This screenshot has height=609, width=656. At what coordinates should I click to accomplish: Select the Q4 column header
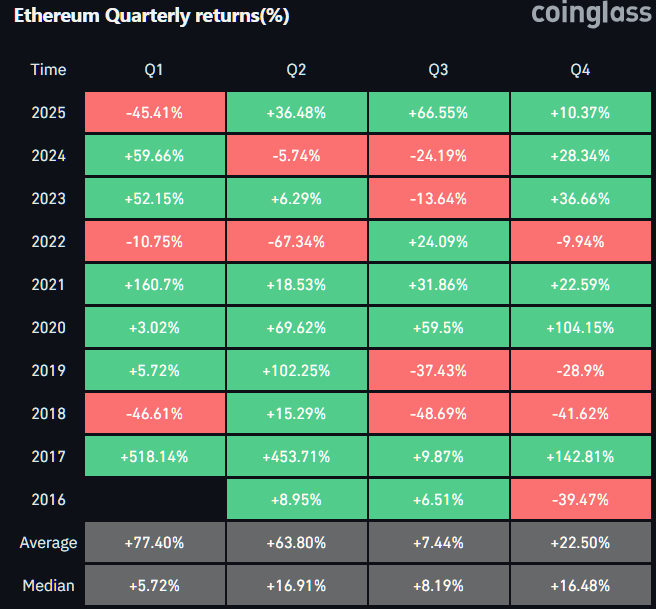pyautogui.click(x=579, y=70)
